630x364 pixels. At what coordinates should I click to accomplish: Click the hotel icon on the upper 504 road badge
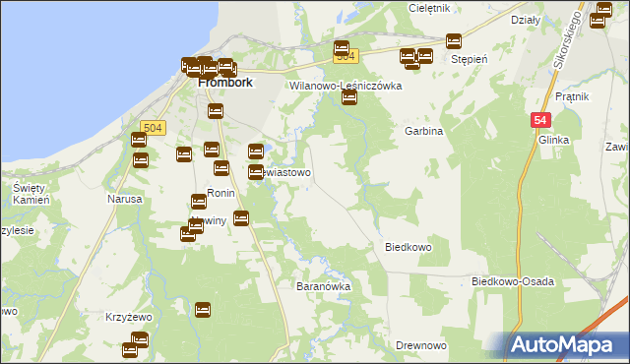click(x=342, y=48)
